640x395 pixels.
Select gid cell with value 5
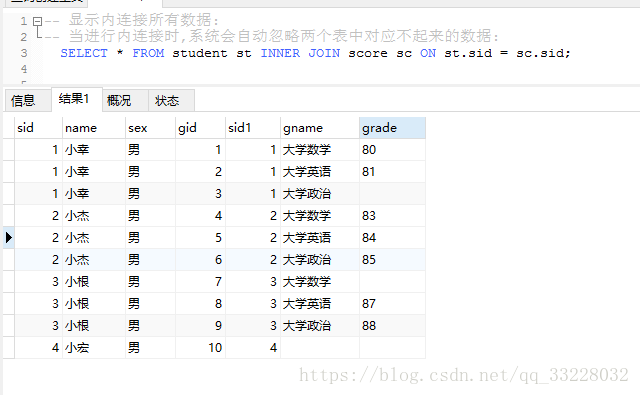[200, 238]
